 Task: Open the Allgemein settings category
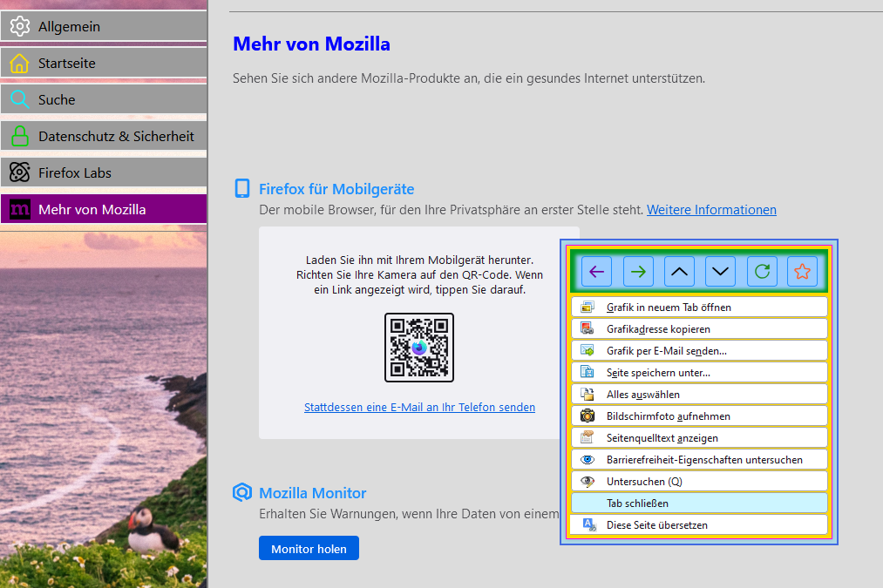tap(104, 26)
